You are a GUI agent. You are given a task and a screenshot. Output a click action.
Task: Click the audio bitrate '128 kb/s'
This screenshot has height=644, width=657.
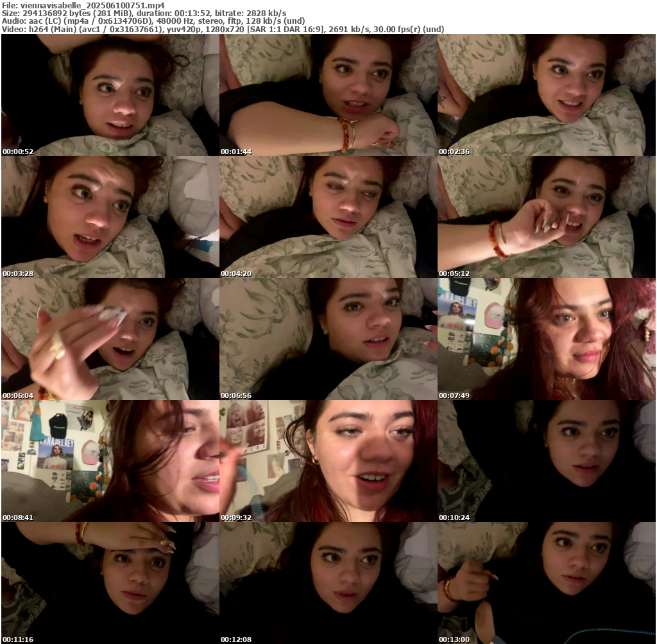coord(265,21)
